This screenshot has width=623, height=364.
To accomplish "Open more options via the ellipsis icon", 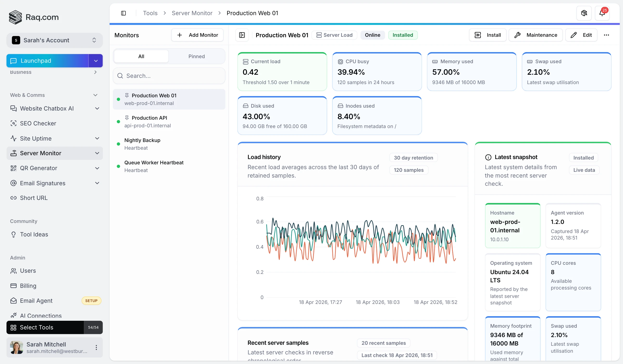I will tap(607, 35).
